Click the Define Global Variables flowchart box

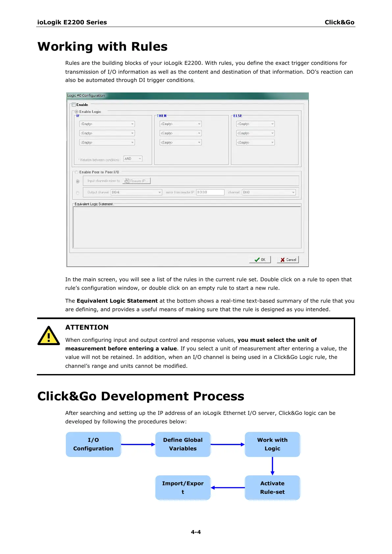183,444
